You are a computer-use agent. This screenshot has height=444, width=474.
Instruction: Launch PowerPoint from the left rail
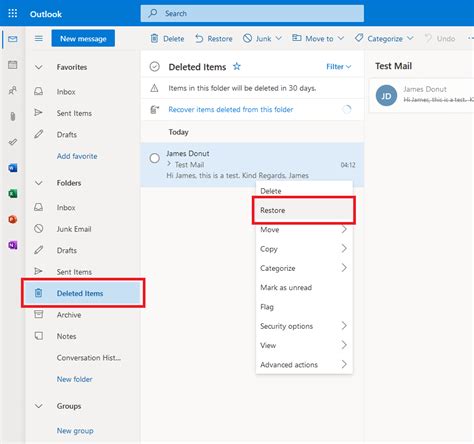[x=13, y=219]
